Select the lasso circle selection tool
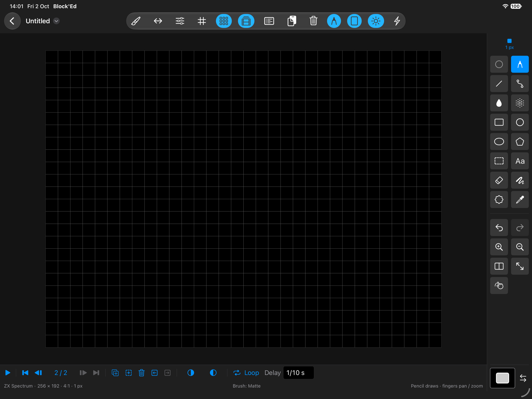 (499, 64)
